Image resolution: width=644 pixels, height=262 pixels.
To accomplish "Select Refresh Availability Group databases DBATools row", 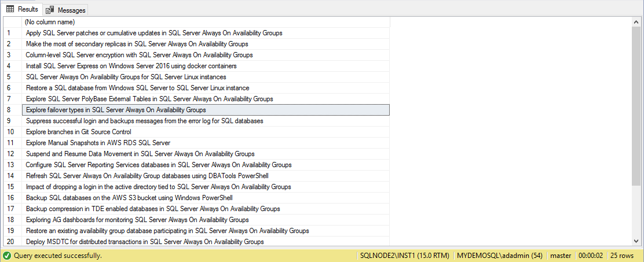I will (206, 176).
